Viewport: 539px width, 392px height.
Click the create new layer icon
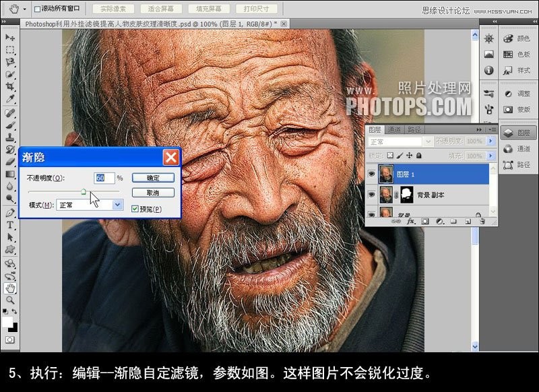click(x=468, y=222)
